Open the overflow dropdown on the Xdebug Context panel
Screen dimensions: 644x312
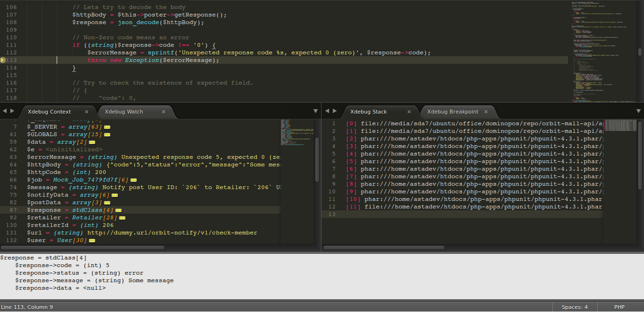tap(315, 111)
